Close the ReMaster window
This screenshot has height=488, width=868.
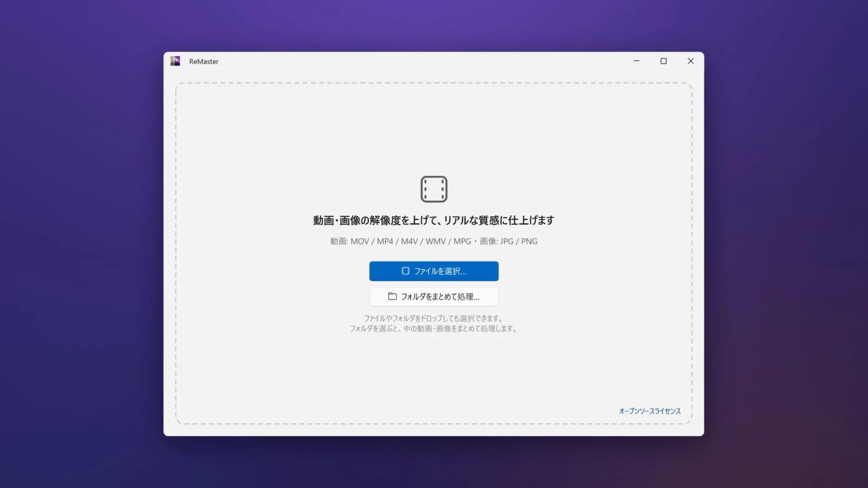click(691, 61)
